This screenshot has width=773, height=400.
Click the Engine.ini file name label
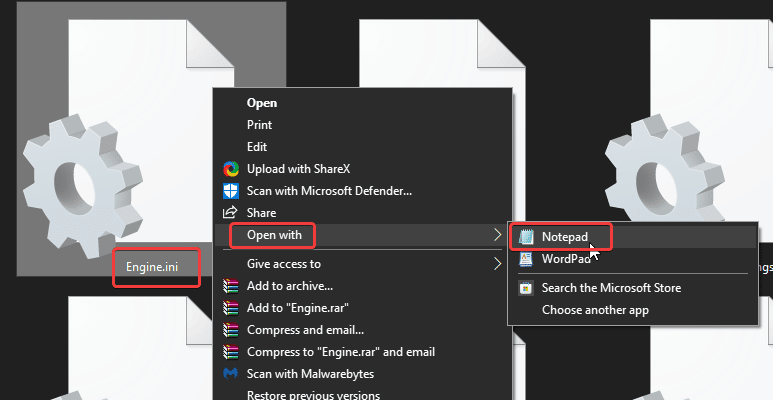click(152, 267)
